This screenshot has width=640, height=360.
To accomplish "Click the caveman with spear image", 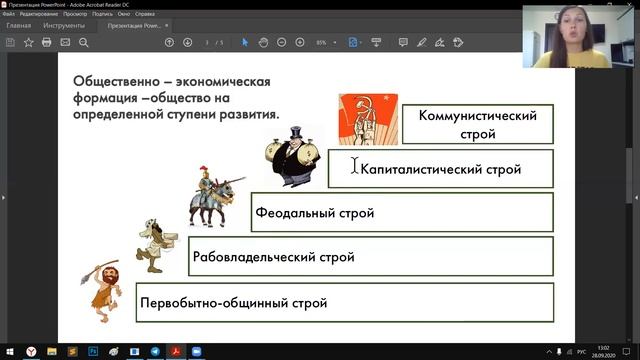I will coord(102,292).
